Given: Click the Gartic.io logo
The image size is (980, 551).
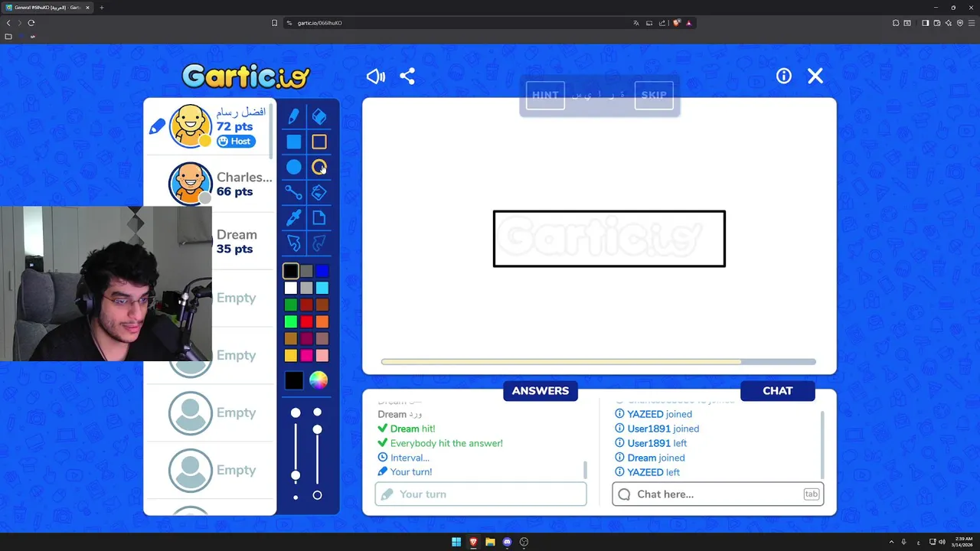Looking at the screenshot, I should (x=246, y=76).
